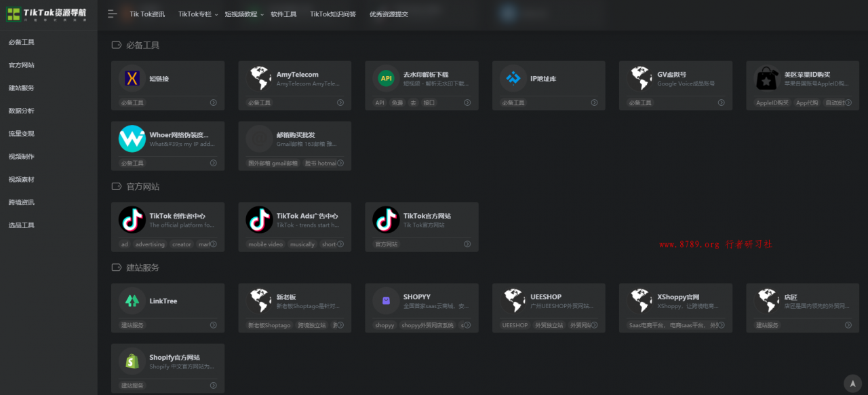Viewport: 868px width, 395px height.
Task: Open the SHOPYY card title link
Action: pyautogui.click(x=417, y=297)
